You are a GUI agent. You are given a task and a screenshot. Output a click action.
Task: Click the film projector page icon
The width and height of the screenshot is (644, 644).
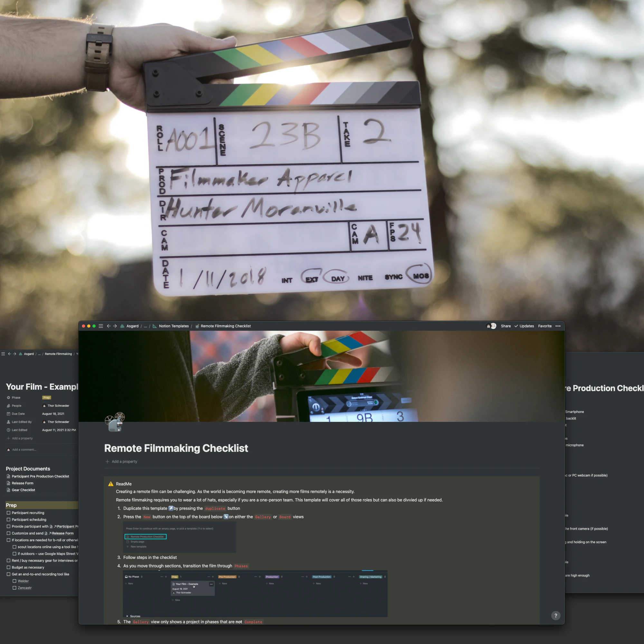115,422
